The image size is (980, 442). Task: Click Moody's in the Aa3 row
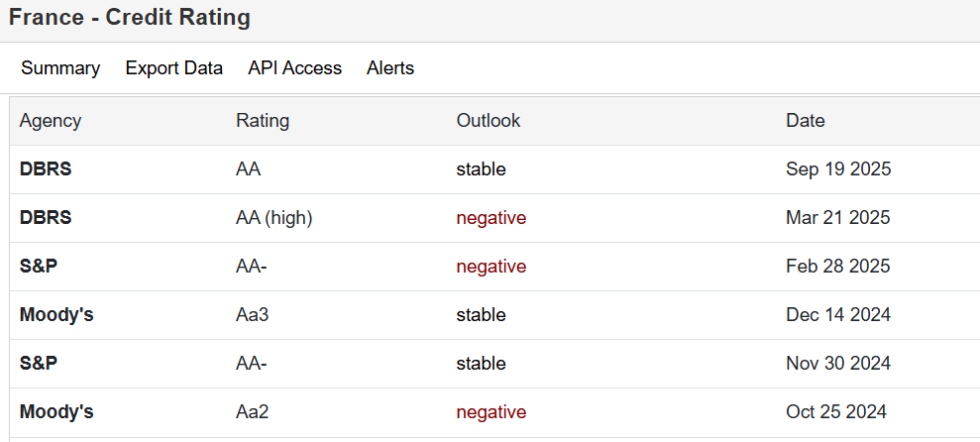tap(56, 315)
